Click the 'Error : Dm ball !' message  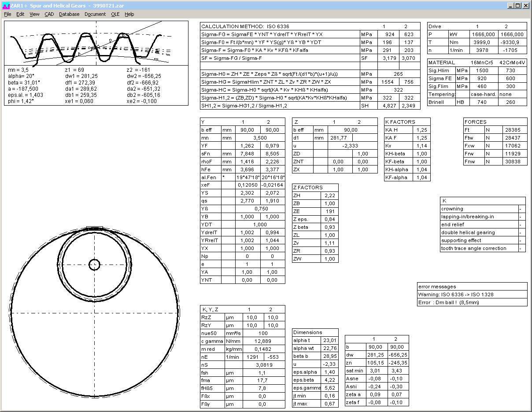pyautogui.click(x=448, y=302)
